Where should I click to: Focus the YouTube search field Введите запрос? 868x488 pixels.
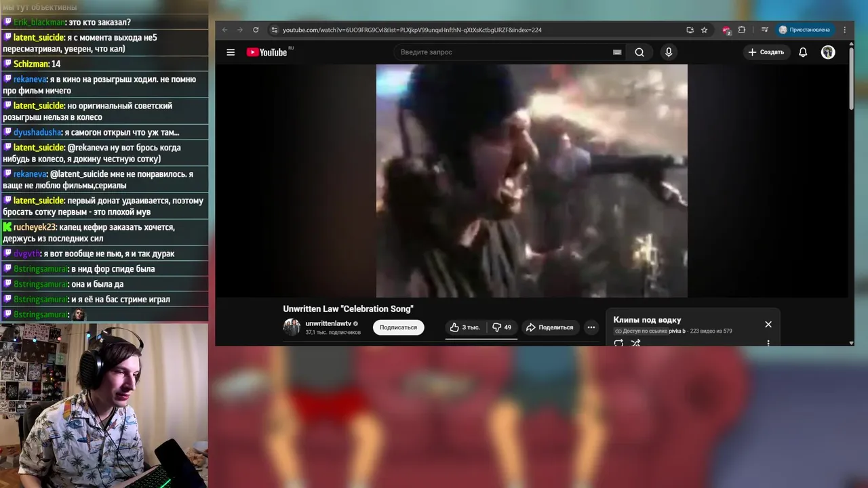coord(502,52)
